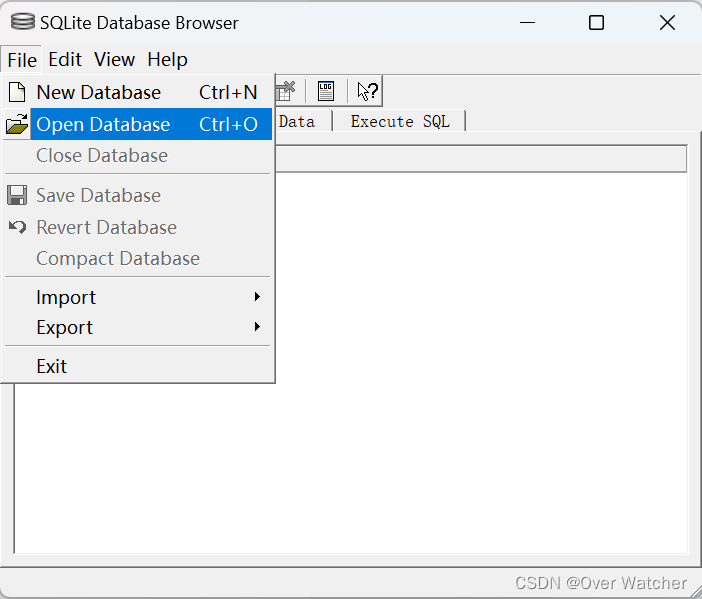Choose New Database from File menu
Screen dimensions: 702x599
[138, 92]
